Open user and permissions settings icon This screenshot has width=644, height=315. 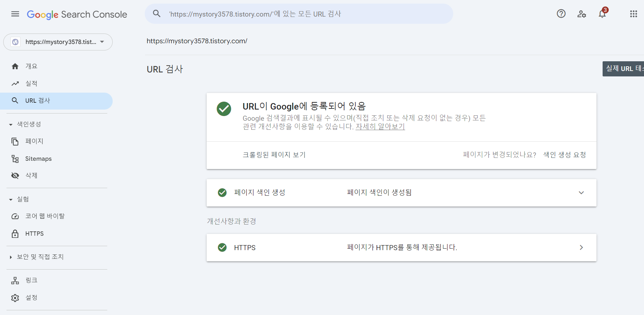click(582, 14)
